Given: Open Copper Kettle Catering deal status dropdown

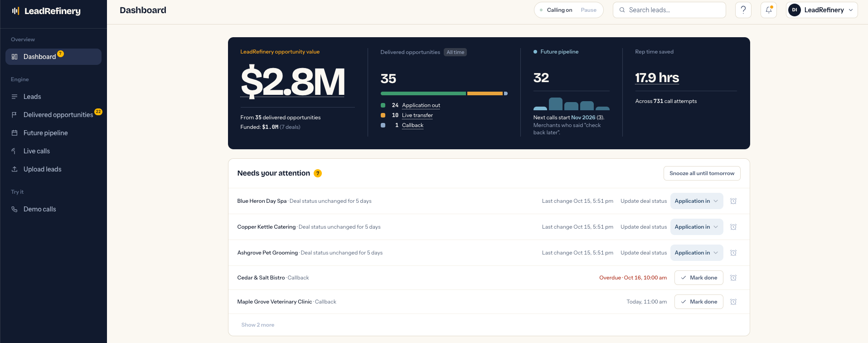Looking at the screenshot, I should pos(697,227).
